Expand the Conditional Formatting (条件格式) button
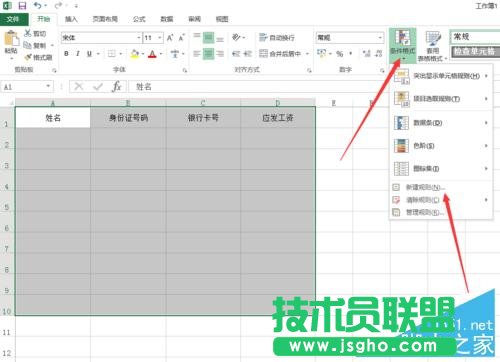The width and height of the screenshot is (500, 362). pyautogui.click(x=403, y=46)
